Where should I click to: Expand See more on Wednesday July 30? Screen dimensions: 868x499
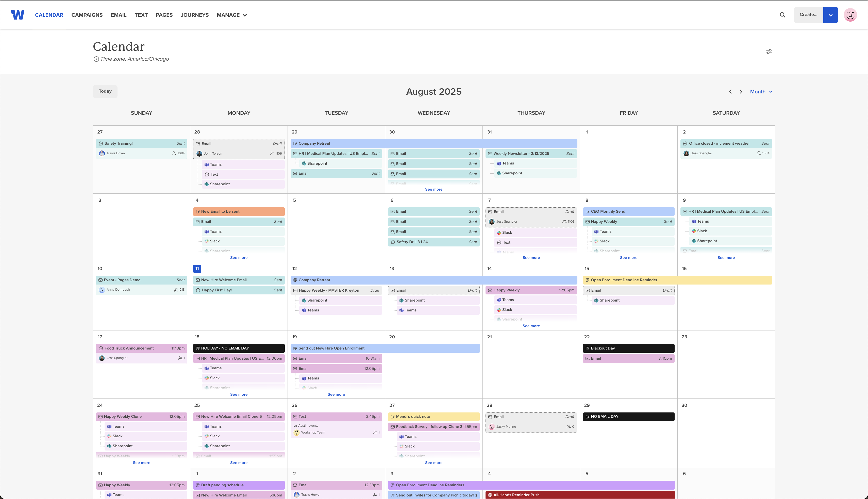coord(433,189)
